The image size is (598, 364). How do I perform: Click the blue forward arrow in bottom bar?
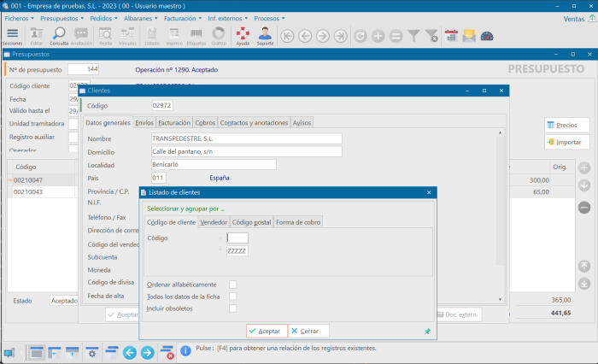click(x=148, y=353)
